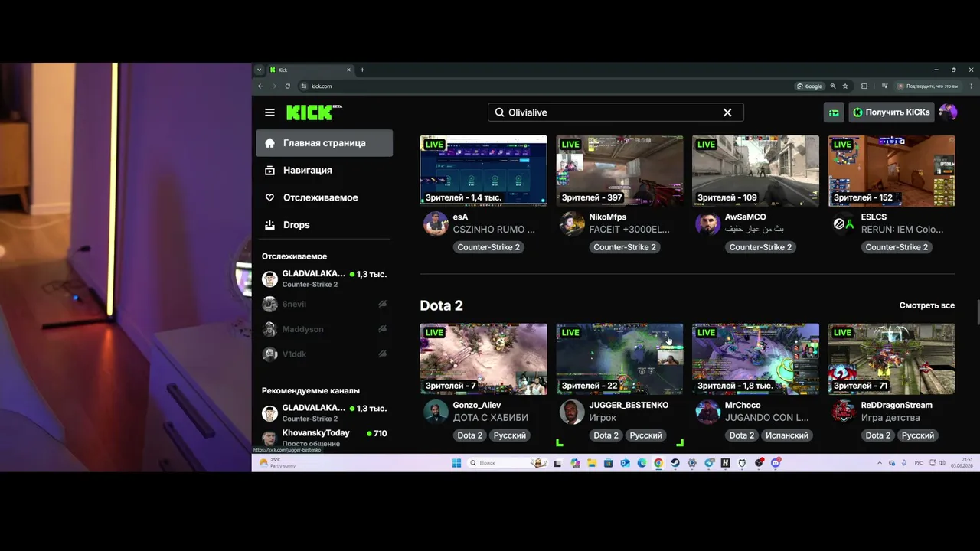Clear the Olivialive search text
Screen dimensions: 980x551
[x=727, y=112]
